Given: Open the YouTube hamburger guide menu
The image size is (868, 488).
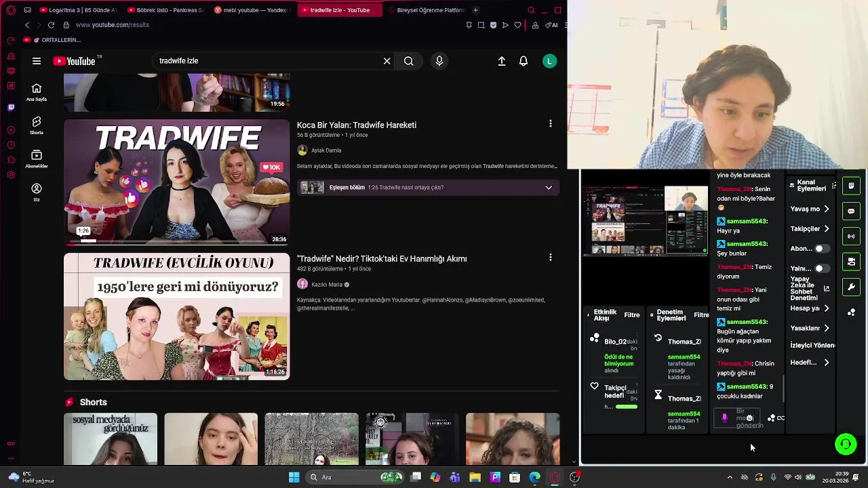Looking at the screenshot, I should (x=37, y=61).
